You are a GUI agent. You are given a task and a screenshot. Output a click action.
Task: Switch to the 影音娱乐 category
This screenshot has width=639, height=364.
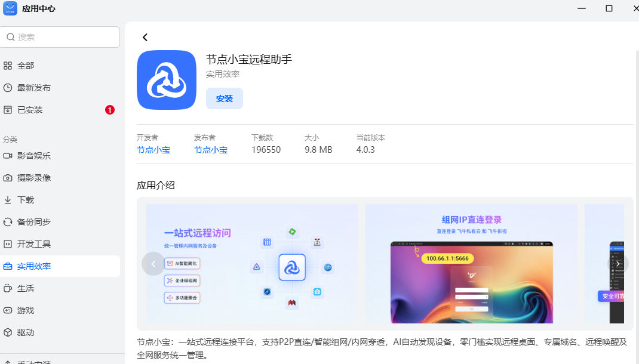point(34,156)
